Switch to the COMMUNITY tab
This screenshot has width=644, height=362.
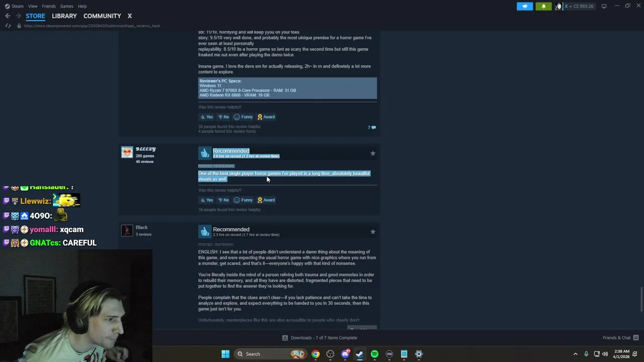(102, 16)
